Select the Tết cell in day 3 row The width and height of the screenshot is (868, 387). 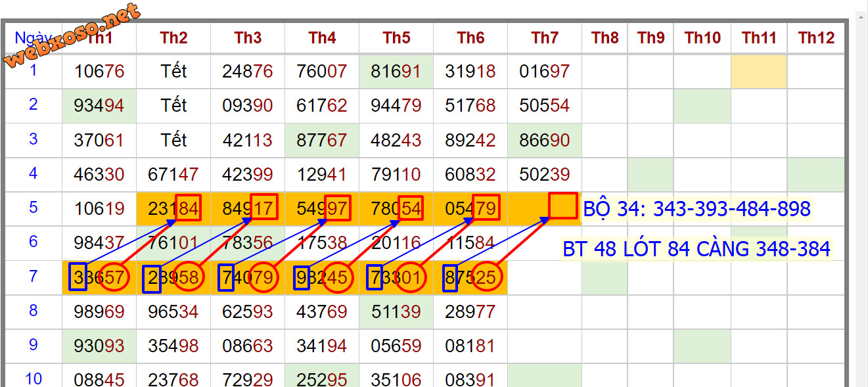click(x=173, y=141)
